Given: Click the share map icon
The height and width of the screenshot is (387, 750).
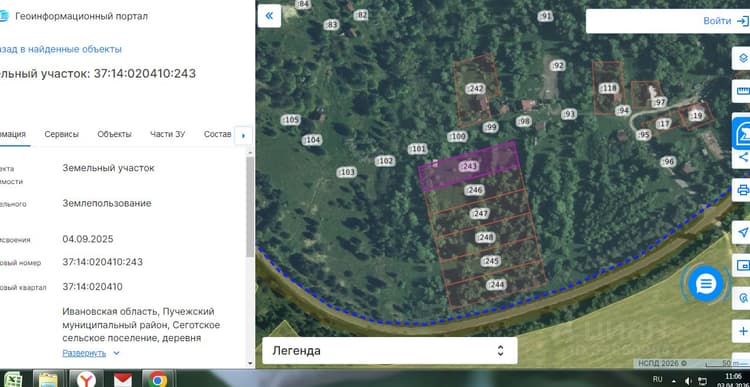Looking at the screenshot, I should pyautogui.click(x=743, y=157).
